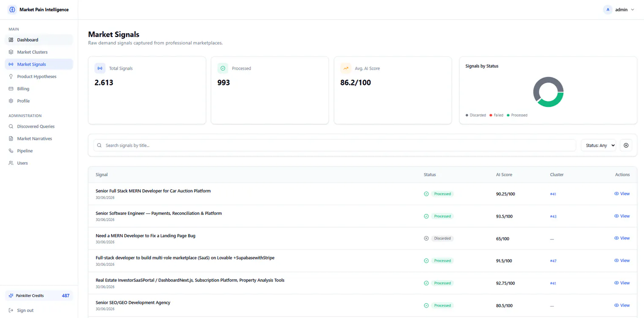Click the Product Hypotheses lightbulb icon

click(11, 76)
